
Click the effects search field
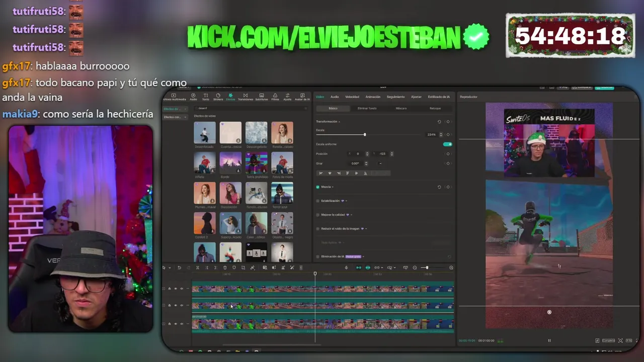tap(251, 108)
